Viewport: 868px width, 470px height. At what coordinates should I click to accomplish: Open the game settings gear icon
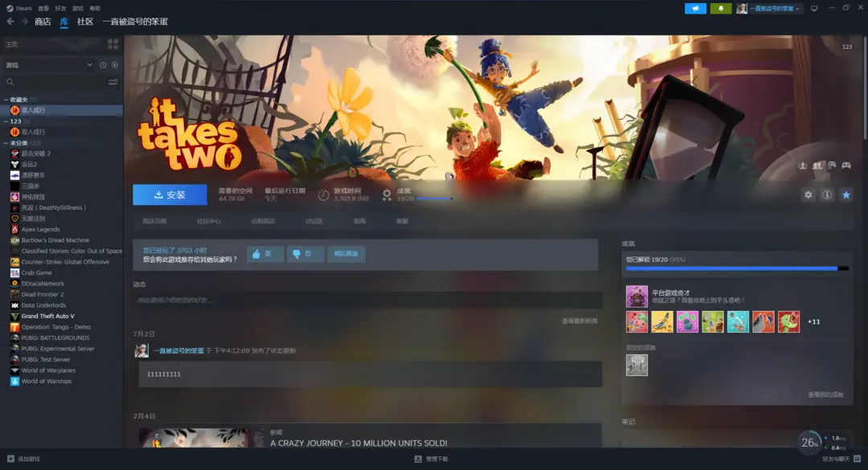click(809, 195)
